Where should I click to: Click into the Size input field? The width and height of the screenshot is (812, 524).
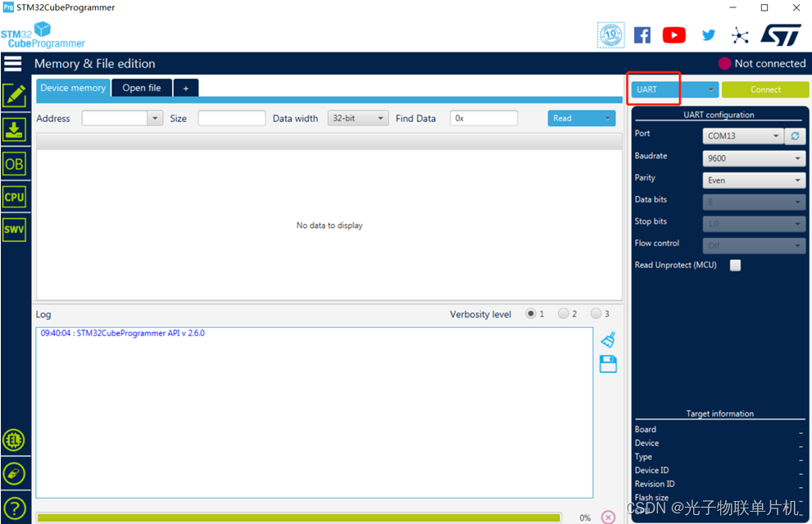(x=232, y=118)
